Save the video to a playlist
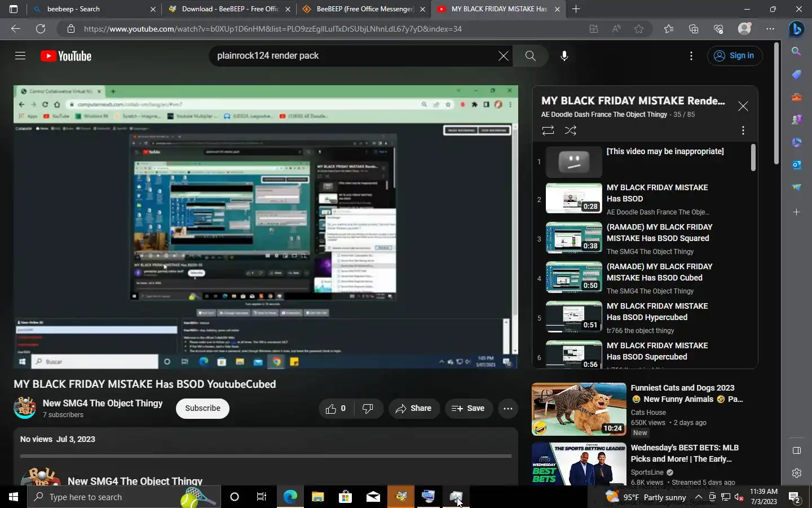Screen dimensions: 812x508 coord(468,408)
